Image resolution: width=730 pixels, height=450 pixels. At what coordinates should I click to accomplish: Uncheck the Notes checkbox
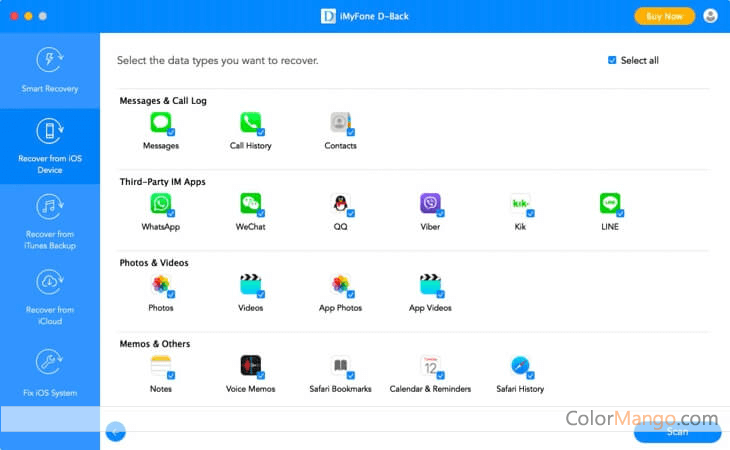pyautogui.click(x=172, y=375)
